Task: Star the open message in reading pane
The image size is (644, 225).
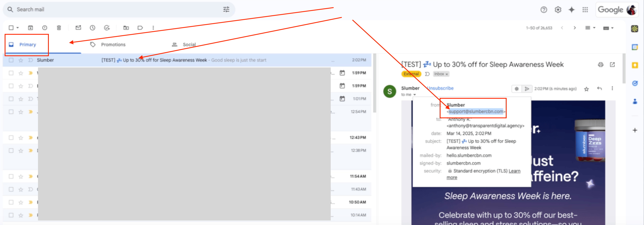Action: 586,89
